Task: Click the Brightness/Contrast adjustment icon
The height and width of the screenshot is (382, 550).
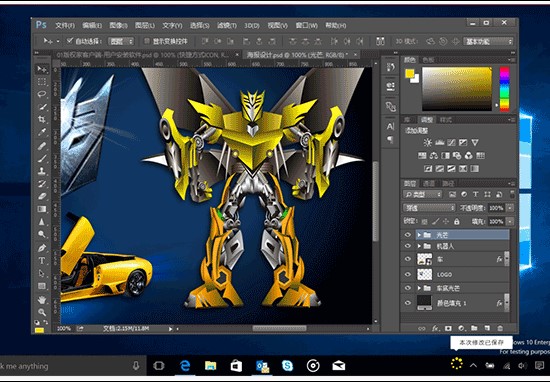Action: click(x=427, y=142)
